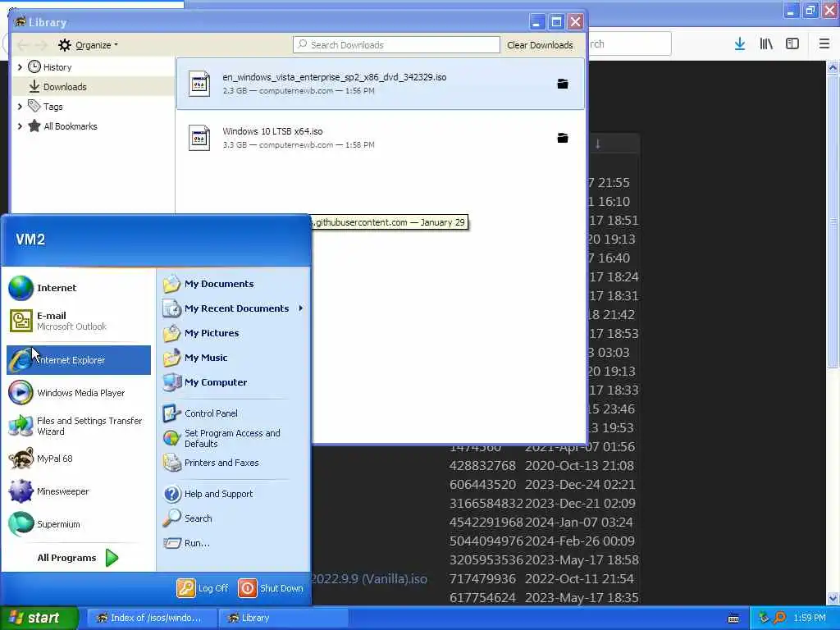Show folder for Windows 10 LTSB ISO
Viewport: 840px width, 630px height.
click(563, 138)
